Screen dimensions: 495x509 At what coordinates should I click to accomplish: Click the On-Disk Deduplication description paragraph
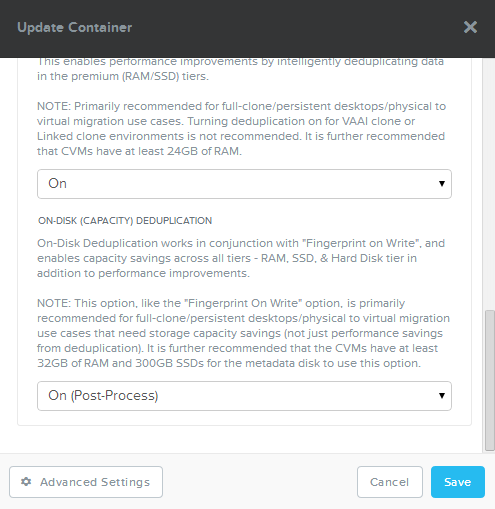point(241,258)
